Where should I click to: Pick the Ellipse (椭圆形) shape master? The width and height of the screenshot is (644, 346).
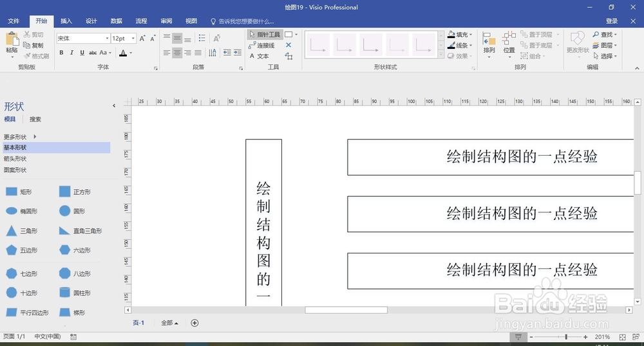[x=21, y=211]
